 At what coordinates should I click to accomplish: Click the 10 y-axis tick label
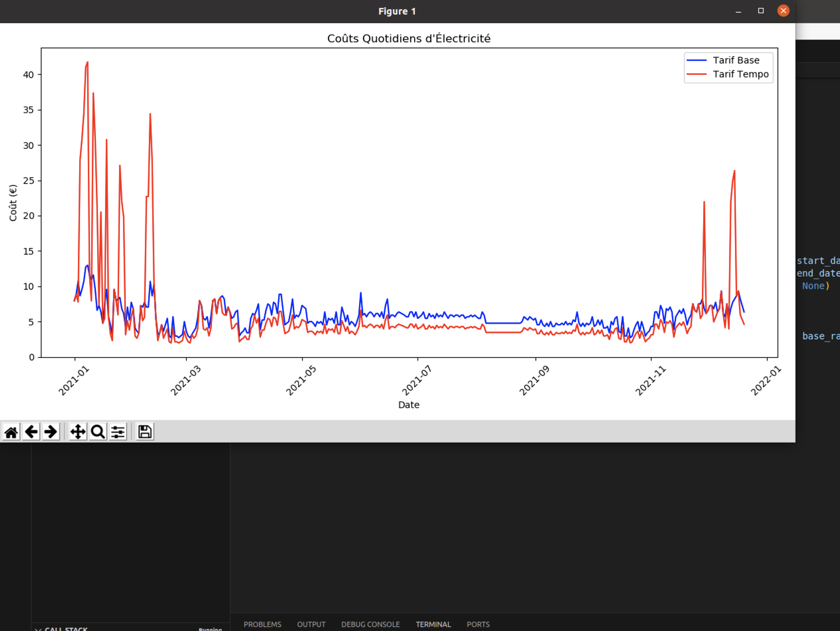[x=28, y=287]
